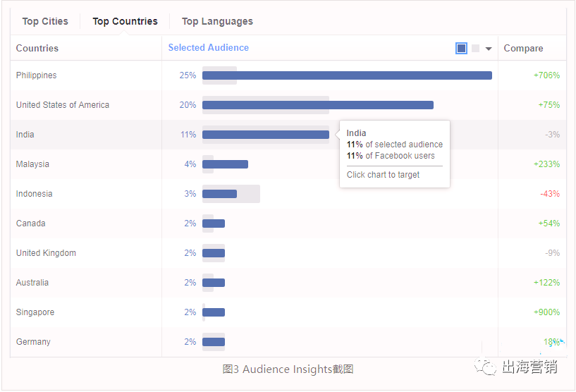Click the United Kingdom chart bar

click(x=214, y=253)
